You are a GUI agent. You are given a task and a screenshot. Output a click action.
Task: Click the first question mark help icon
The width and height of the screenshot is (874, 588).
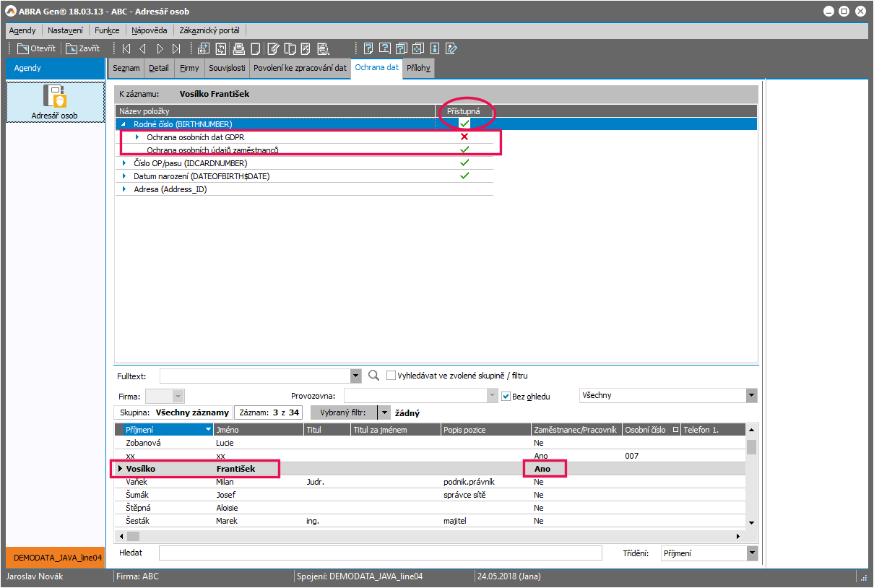(x=368, y=49)
